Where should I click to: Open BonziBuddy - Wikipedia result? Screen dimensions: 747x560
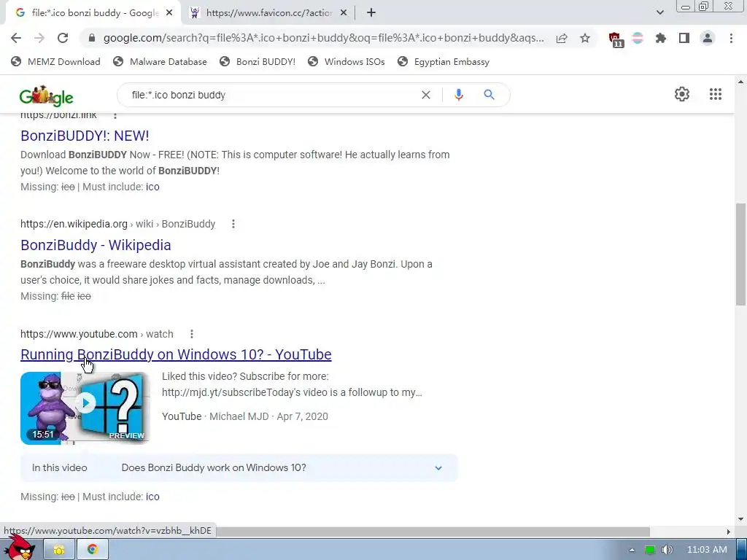pos(96,245)
